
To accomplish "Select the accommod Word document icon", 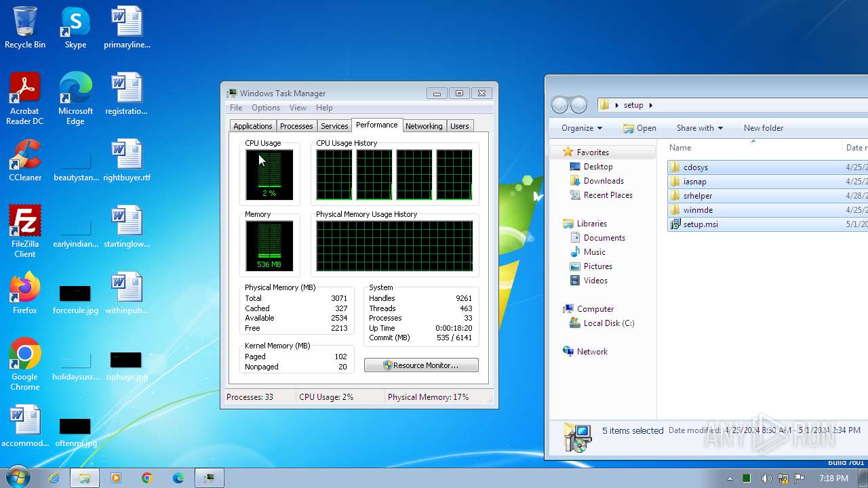I will click(25, 427).
